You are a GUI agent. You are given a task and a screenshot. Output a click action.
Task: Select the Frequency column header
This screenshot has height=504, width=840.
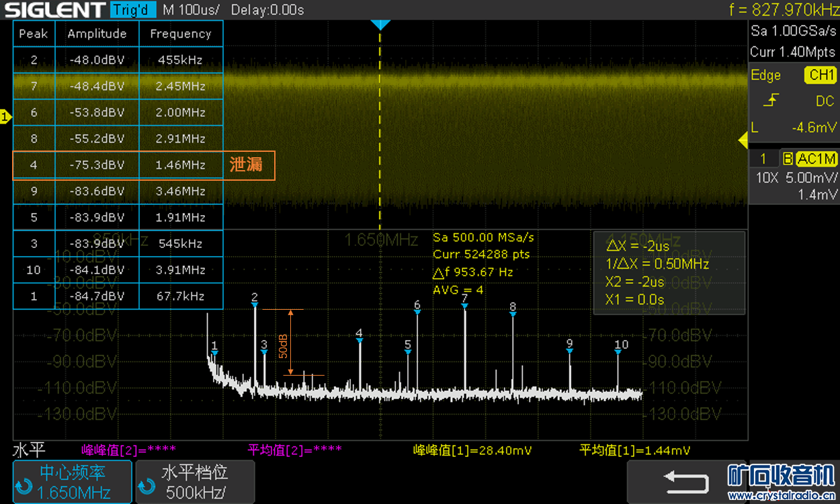coord(180,34)
